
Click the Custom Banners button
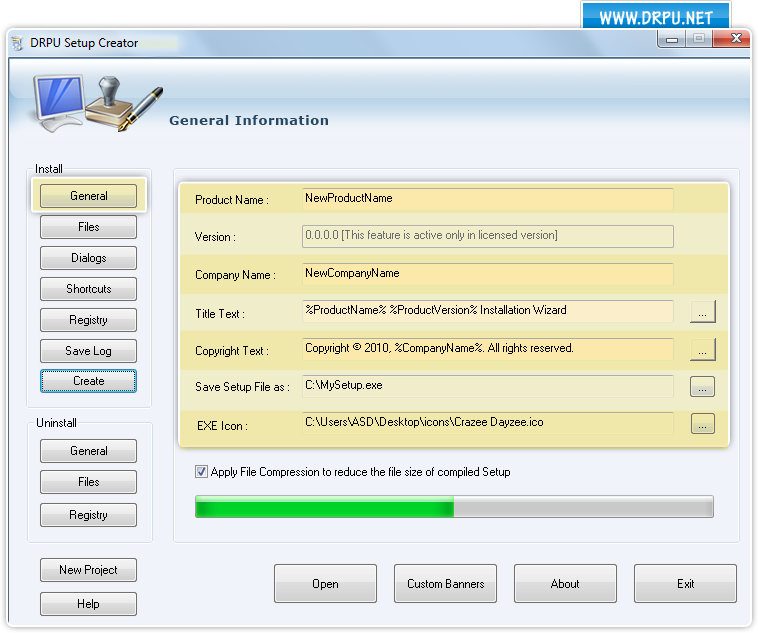pos(445,584)
